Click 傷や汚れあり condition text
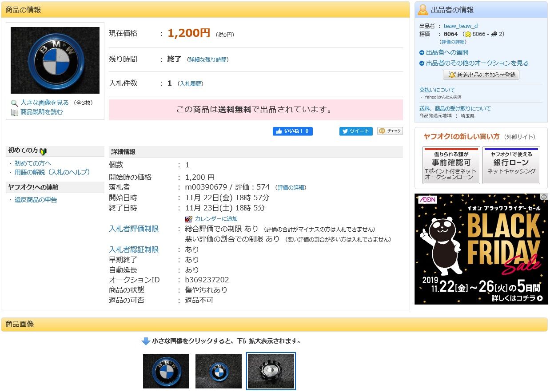The image size is (550, 392). coord(206,290)
